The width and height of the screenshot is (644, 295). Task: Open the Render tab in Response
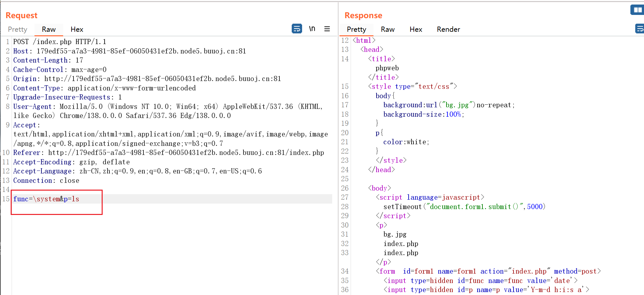pos(448,29)
